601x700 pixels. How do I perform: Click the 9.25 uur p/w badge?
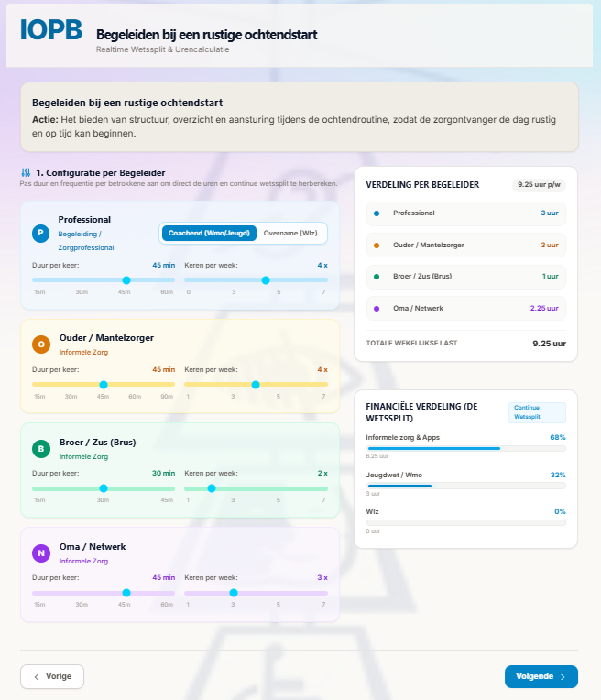[x=539, y=185]
